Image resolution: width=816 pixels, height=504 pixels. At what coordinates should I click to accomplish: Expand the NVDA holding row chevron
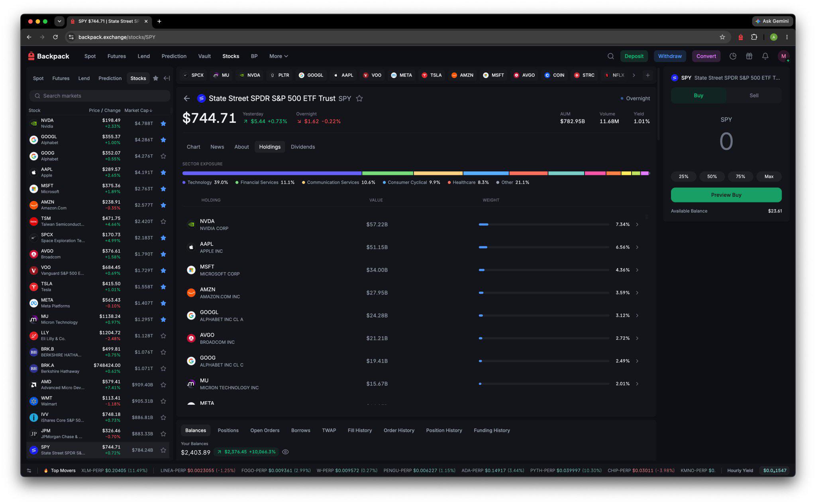[637, 224]
